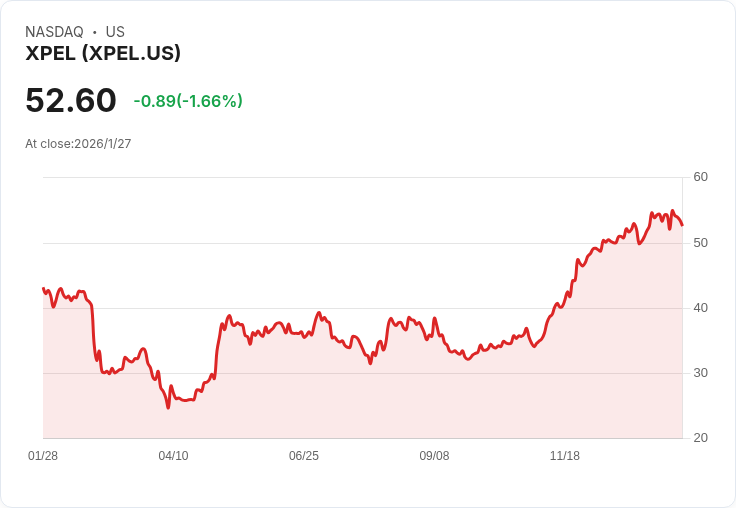This screenshot has height=508, width=736.
Task: Click the lowest point of the price line
Action: coord(168,408)
